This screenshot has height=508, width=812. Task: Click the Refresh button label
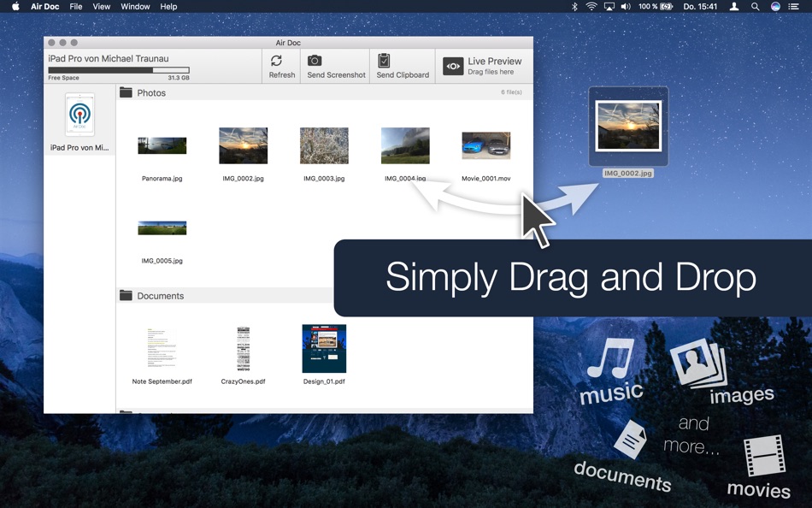pos(282,74)
